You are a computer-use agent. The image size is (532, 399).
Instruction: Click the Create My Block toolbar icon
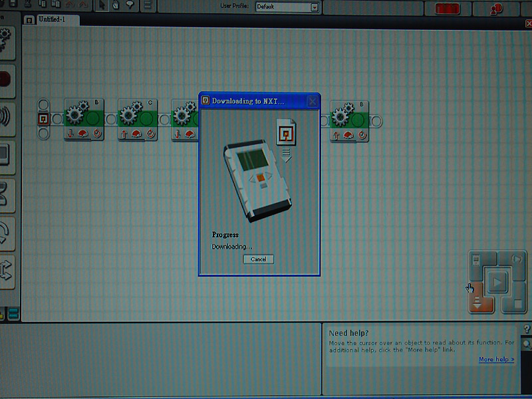[x=148, y=5]
